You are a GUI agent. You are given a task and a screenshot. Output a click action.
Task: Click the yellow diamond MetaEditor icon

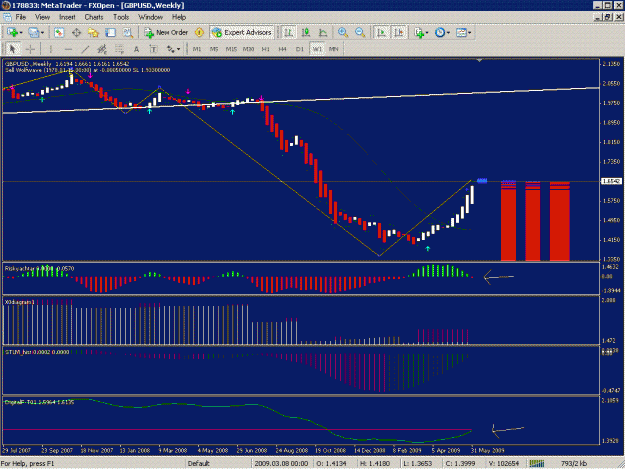coord(199,32)
